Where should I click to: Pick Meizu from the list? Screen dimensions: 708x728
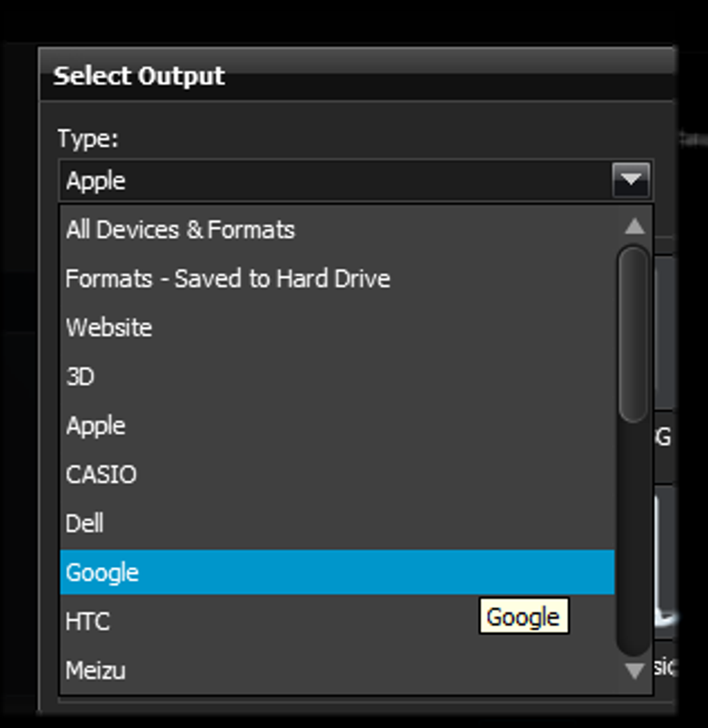pos(337,670)
